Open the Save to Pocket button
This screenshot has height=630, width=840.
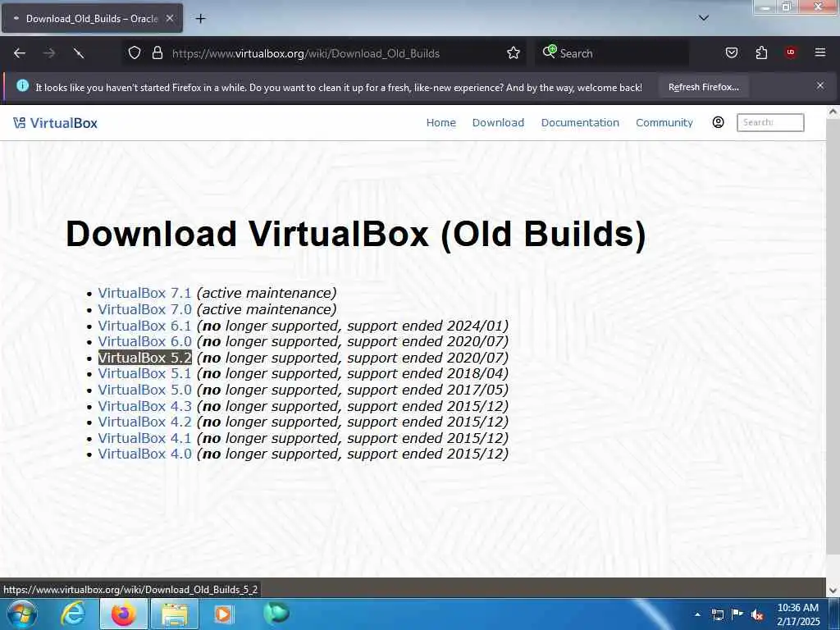731,53
